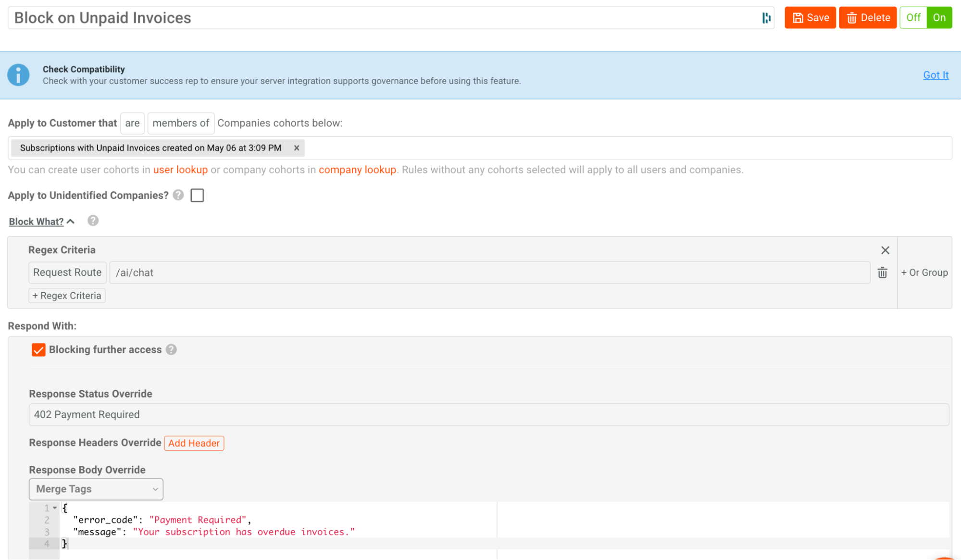
Task: Open the Merge Tags dropdown
Action: pyautogui.click(x=96, y=489)
